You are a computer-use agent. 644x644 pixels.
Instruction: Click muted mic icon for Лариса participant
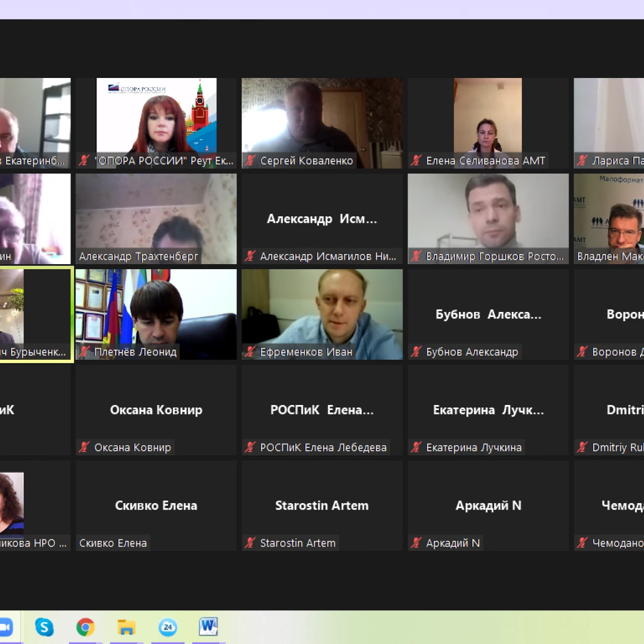(x=582, y=160)
